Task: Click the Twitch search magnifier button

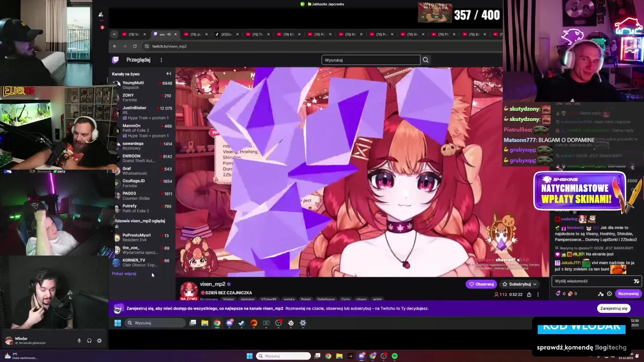Action: point(426,60)
